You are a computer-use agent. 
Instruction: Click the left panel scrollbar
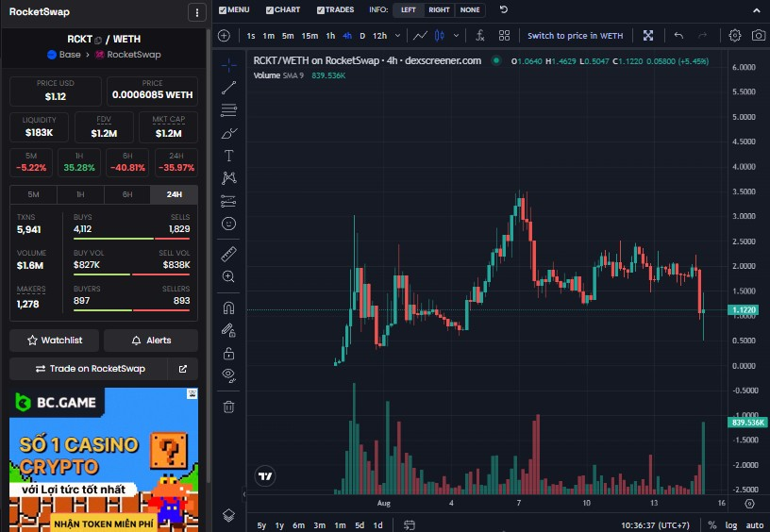tap(209, 256)
